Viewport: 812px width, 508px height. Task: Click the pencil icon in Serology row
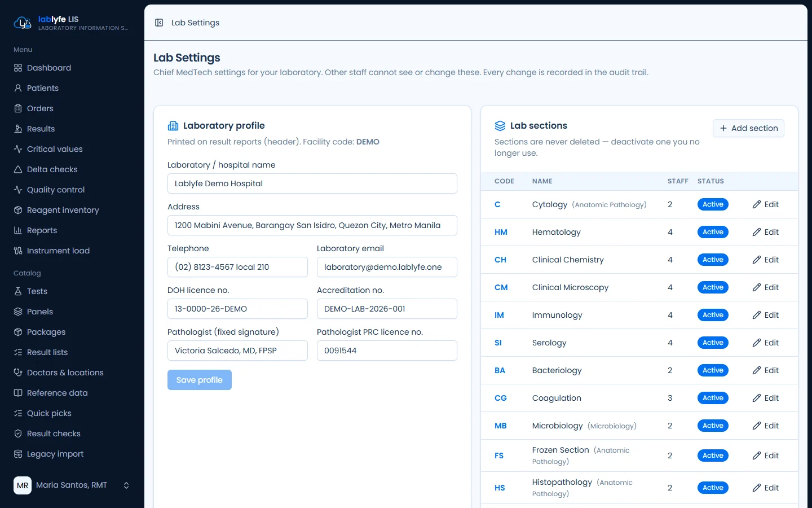pyautogui.click(x=757, y=343)
